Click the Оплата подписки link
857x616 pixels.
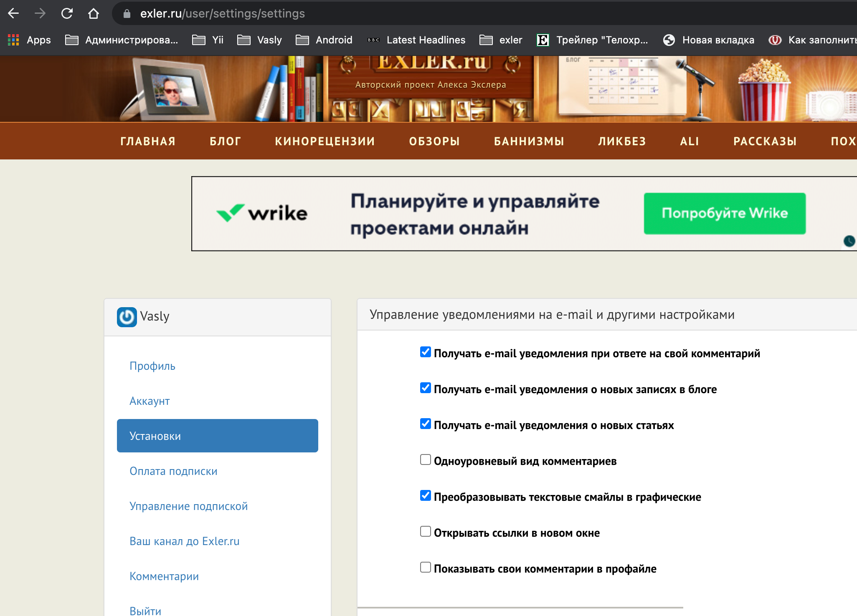(173, 471)
